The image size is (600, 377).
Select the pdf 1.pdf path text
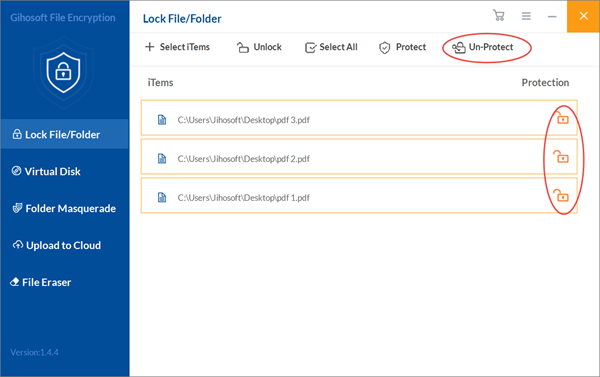click(x=243, y=198)
